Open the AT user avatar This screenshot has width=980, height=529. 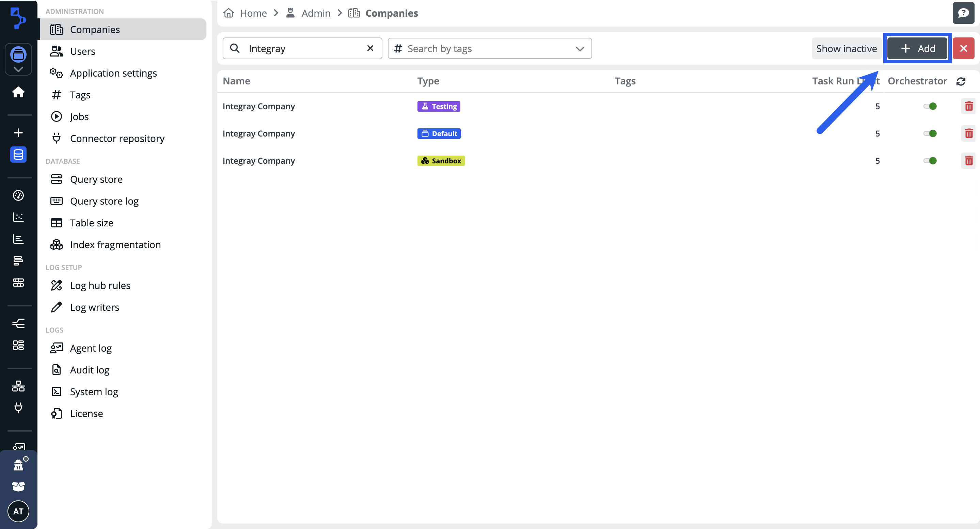click(x=18, y=511)
